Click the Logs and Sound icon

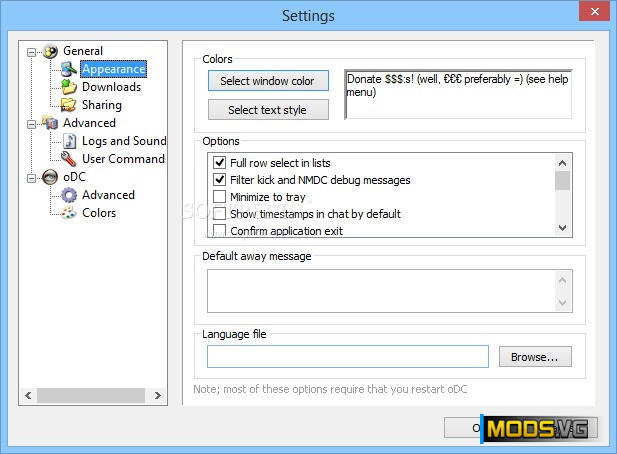[x=69, y=141]
